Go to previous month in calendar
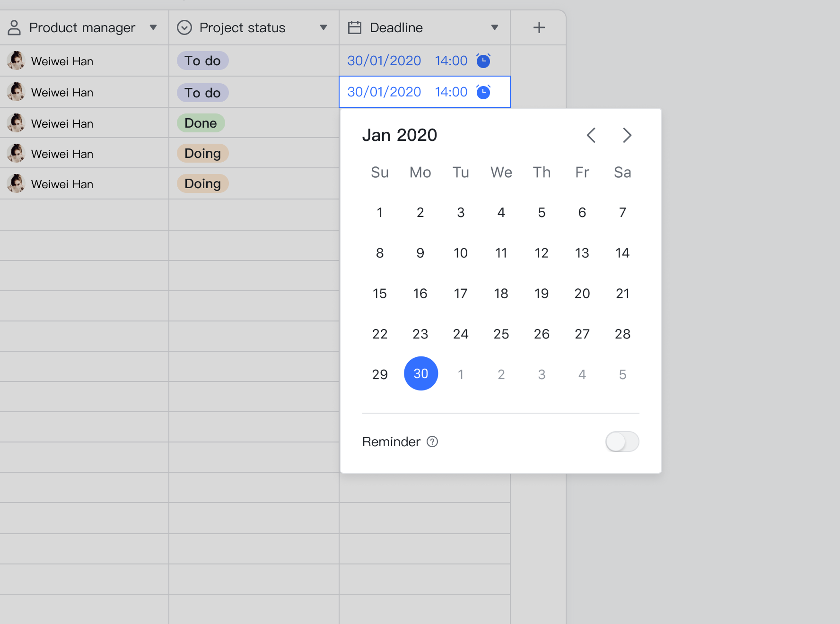 click(591, 135)
